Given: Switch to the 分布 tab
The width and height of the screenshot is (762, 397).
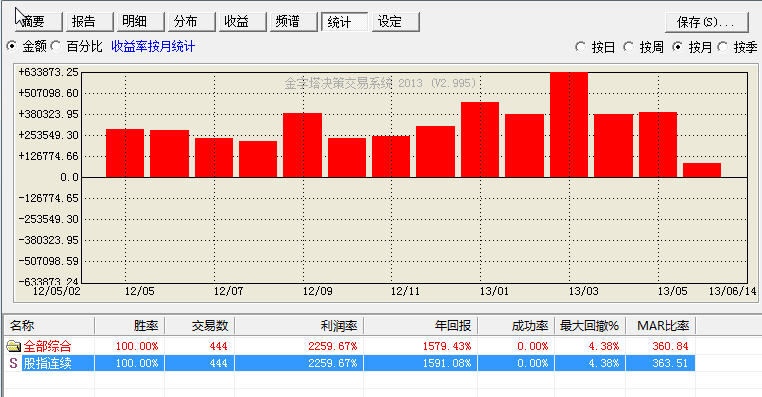Looking at the screenshot, I should [191, 21].
